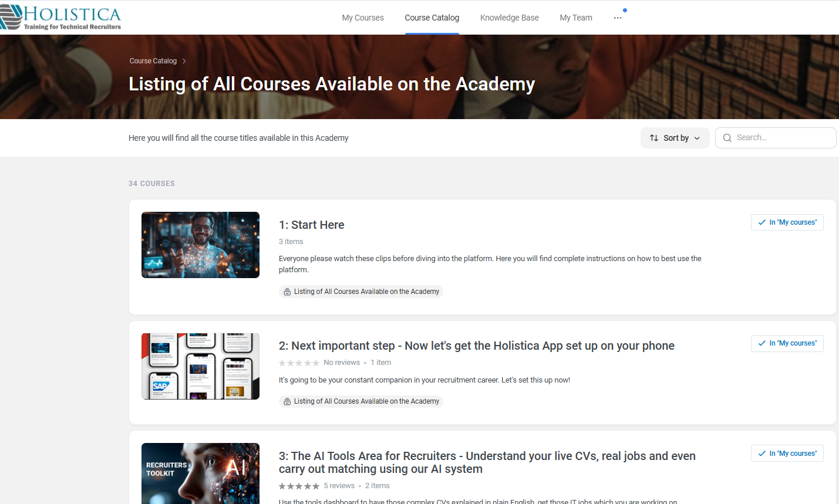Click the sort arrows icon
The height and width of the screenshot is (504, 839).
[x=654, y=138]
